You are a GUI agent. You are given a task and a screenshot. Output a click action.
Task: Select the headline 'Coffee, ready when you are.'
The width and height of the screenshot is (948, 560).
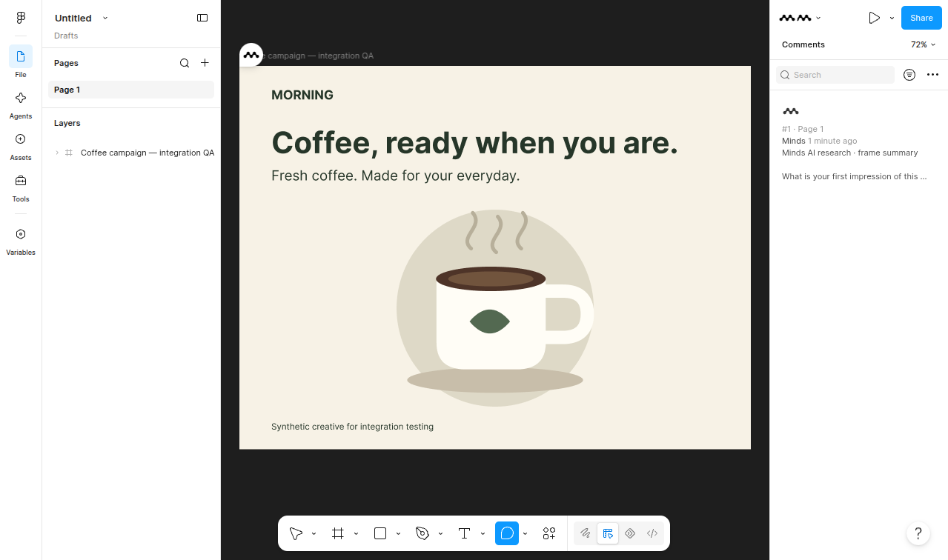[x=474, y=142]
